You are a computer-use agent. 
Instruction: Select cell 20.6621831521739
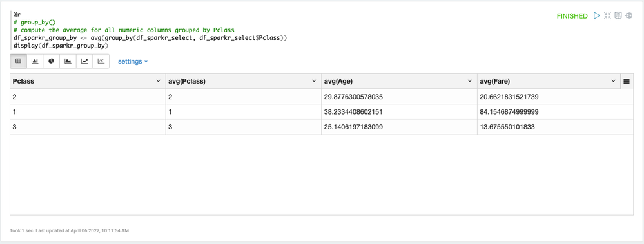(555, 97)
